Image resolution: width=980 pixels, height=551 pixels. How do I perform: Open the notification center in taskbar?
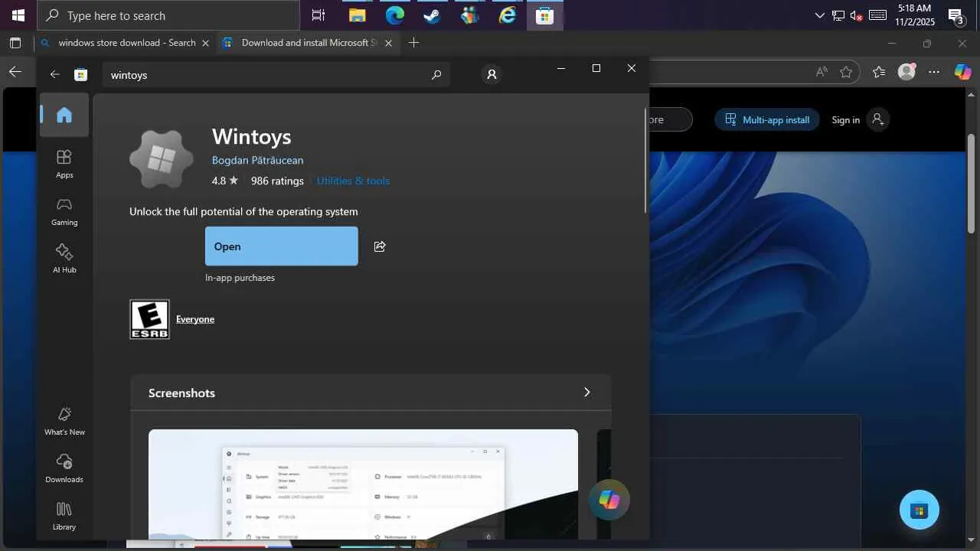956,15
